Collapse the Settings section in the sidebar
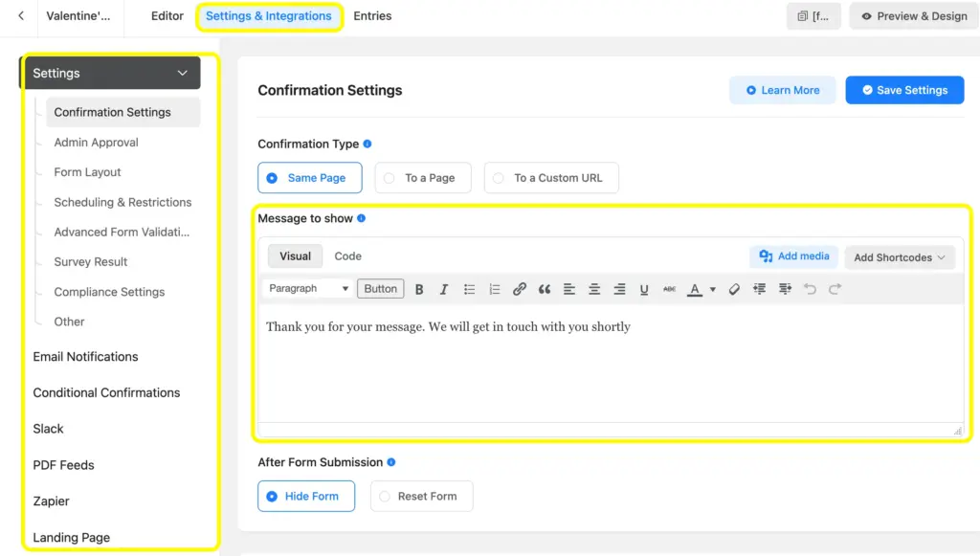980x556 pixels. coord(184,73)
